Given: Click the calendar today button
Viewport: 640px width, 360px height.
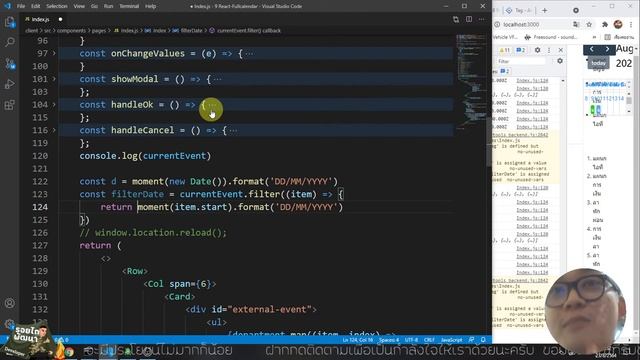Looking at the screenshot, I should (x=598, y=63).
